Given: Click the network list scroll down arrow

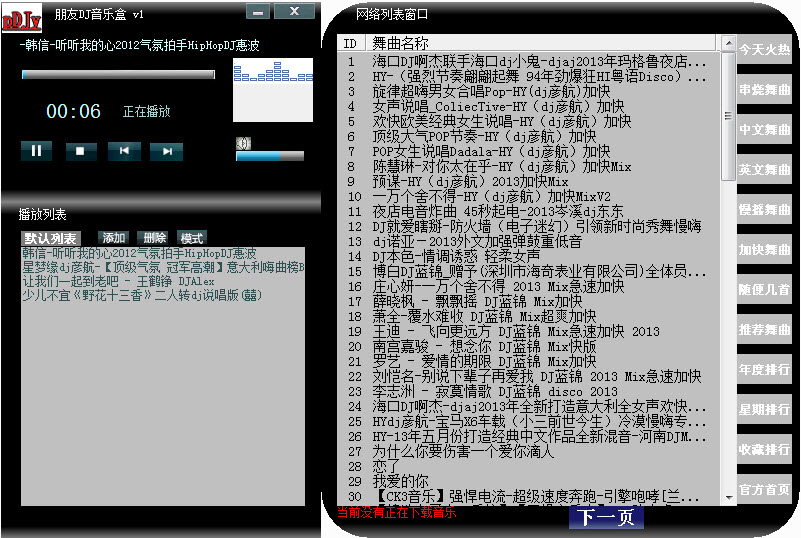Looking at the screenshot, I should click(x=728, y=497).
